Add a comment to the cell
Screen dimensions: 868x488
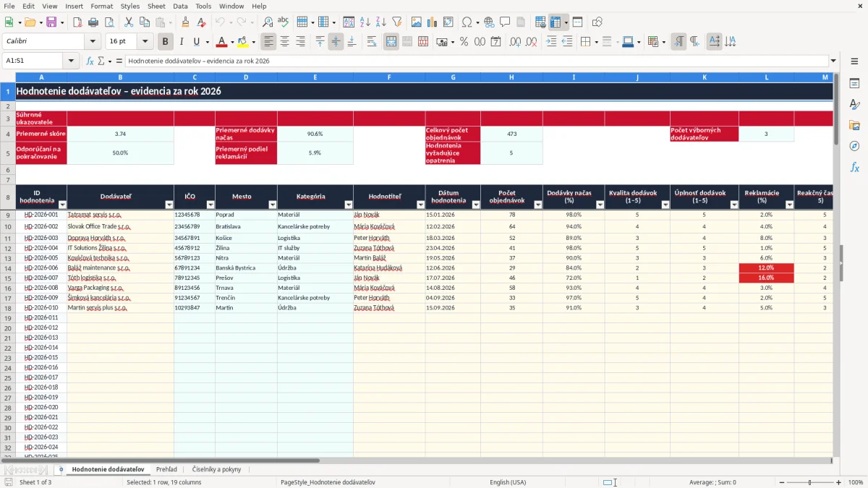coord(505,22)
